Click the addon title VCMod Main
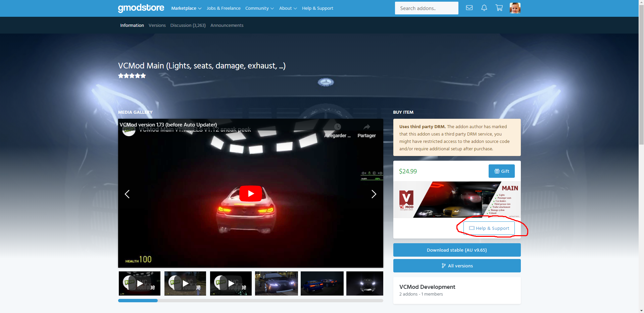This screenshot has width=644, height=313. tap(202, 66)
